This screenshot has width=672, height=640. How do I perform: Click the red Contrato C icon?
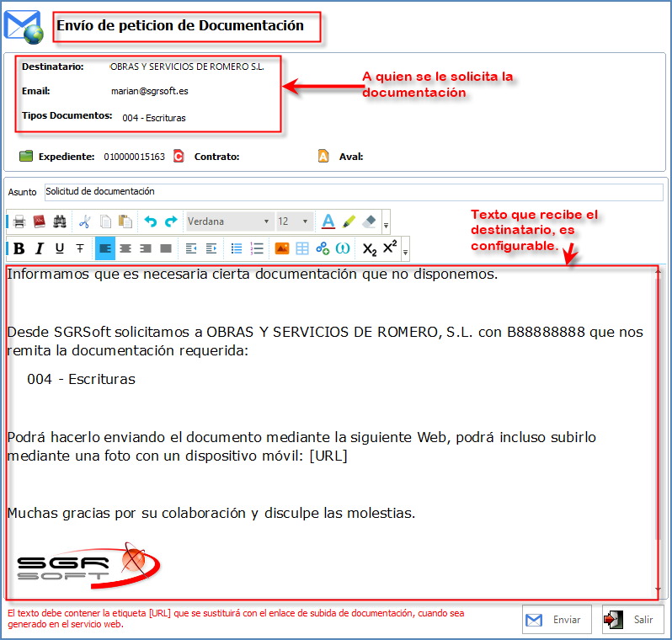[179, 156]
